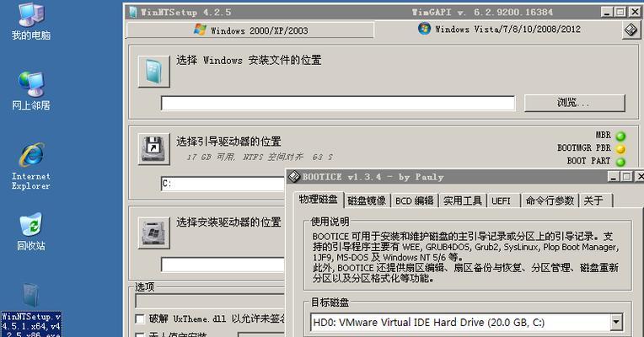The width and height of the screenshot is (644, 337).
Task: Open the 物理磁盘 tab in BOOTICE
Action: pyautogui.click(x=319, y=200)
